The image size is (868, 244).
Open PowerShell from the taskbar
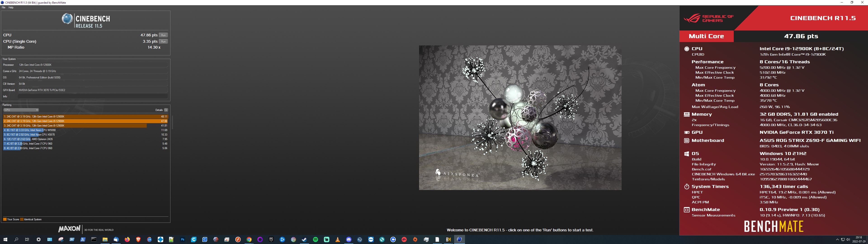click(x=83, y=240)
